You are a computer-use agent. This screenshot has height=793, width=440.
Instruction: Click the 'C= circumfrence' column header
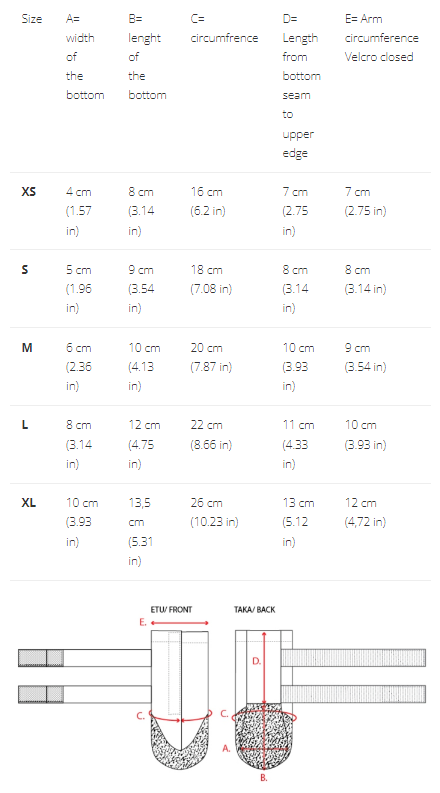point(224,28)
